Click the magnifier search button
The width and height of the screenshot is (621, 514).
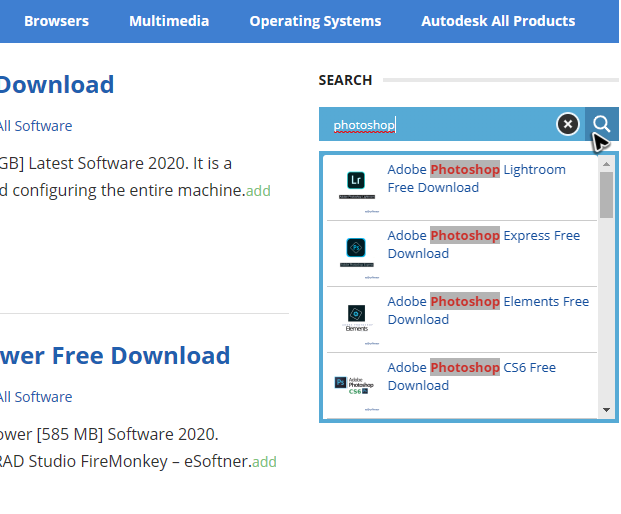602,124
